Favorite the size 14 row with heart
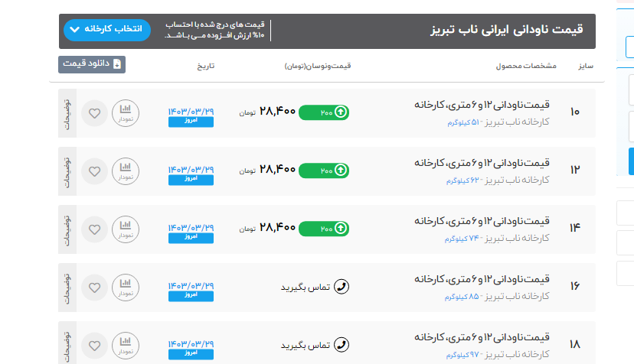 tap(94, 229)
